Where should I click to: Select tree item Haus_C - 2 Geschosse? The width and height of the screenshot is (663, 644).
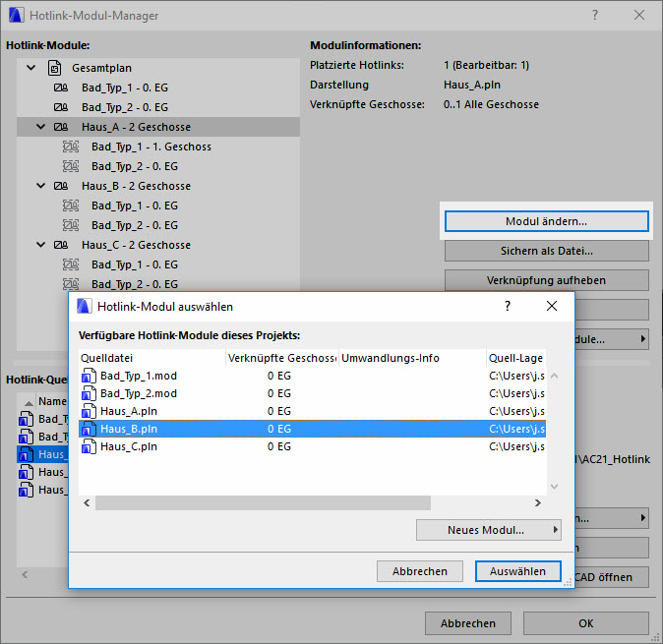tap(136, 245)
